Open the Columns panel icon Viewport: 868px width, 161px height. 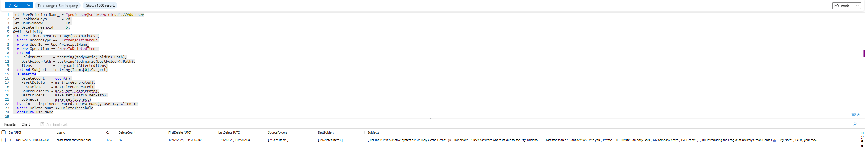(x=862, y=133)
